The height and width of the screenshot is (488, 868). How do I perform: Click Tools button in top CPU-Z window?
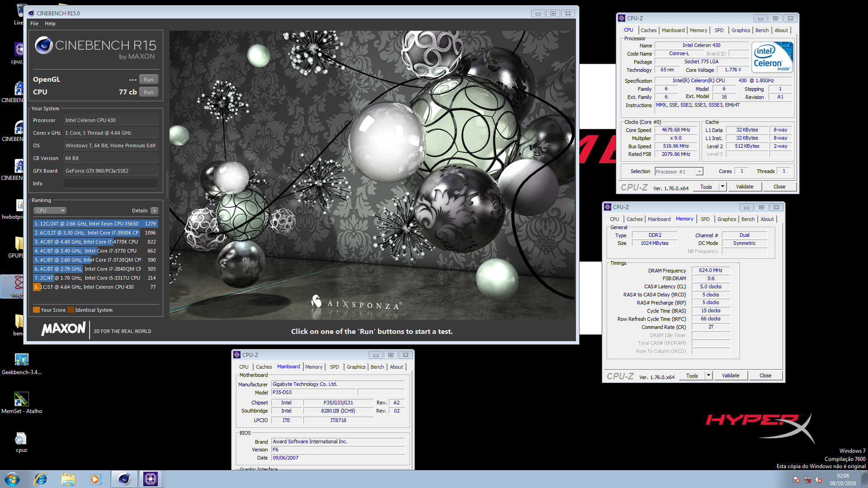click(x=706, y=187)
